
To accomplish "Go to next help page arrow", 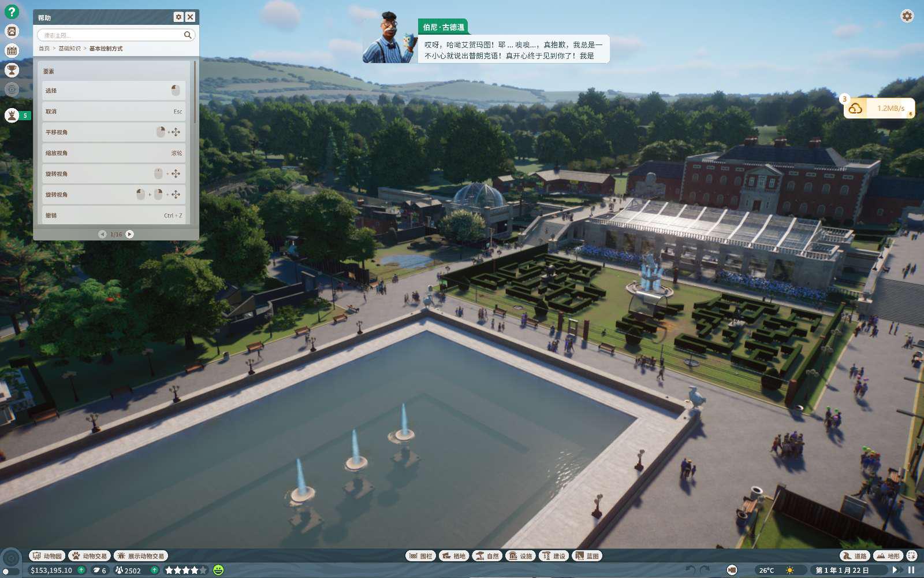I will pos(129,234).
